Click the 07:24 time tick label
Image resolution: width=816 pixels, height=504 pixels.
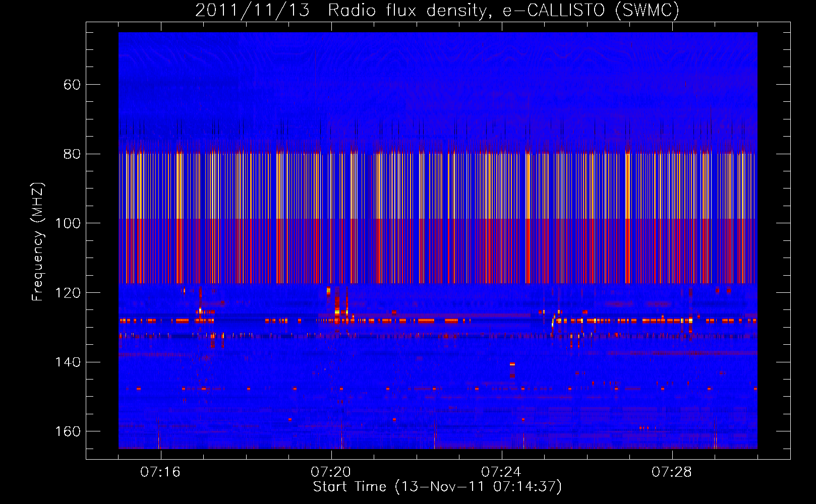point(501,472)
